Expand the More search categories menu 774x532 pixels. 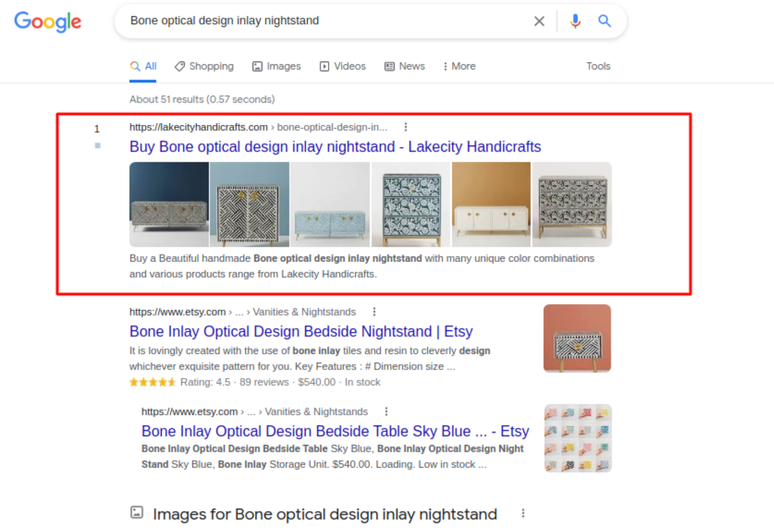tap(459, 66)
